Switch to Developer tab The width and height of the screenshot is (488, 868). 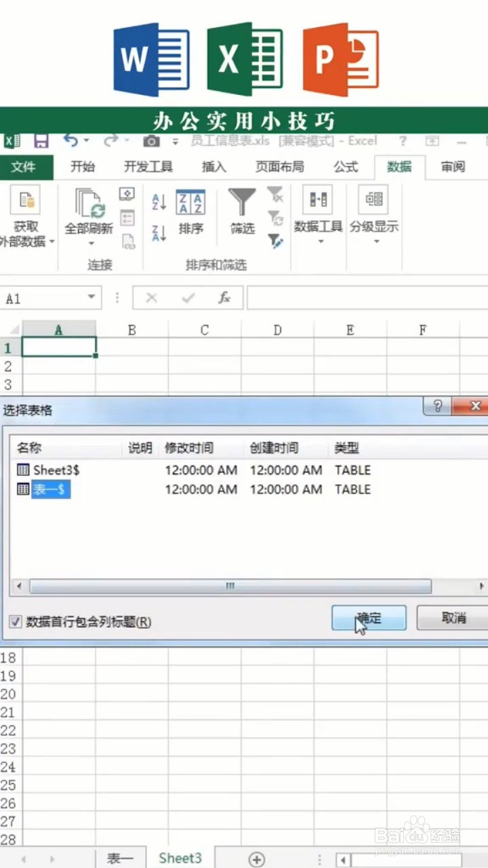148,167
